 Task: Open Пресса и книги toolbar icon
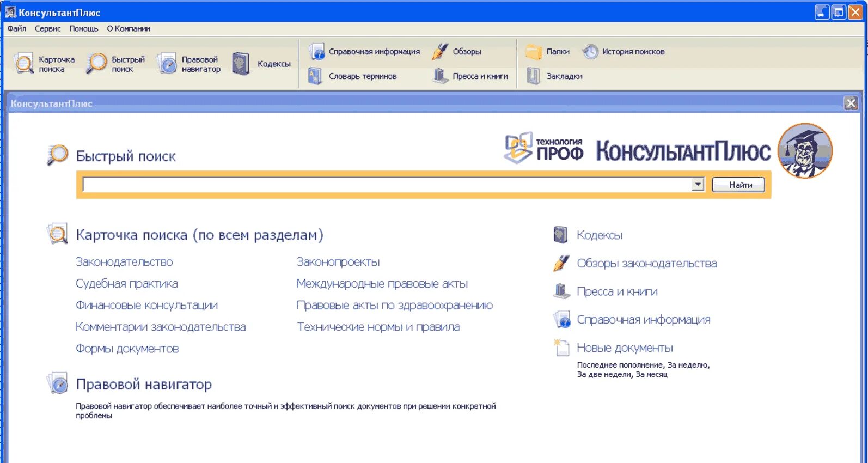(x=440, y=76)
